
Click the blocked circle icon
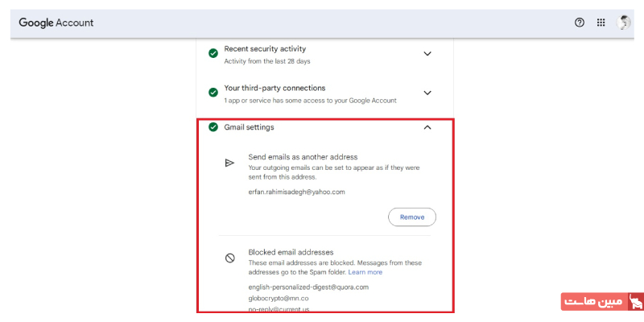click(229, 258)
